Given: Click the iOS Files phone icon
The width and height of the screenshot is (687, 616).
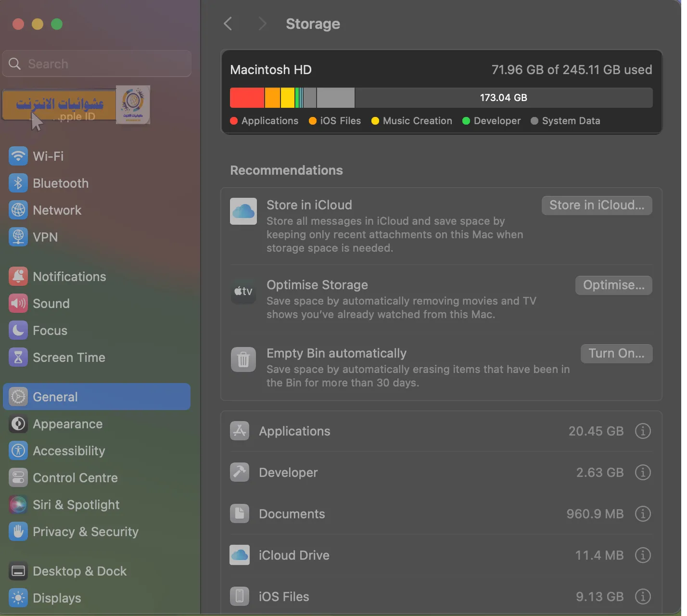Looking at the screenshot, I should pyautogui.click(x=240, y=597).
